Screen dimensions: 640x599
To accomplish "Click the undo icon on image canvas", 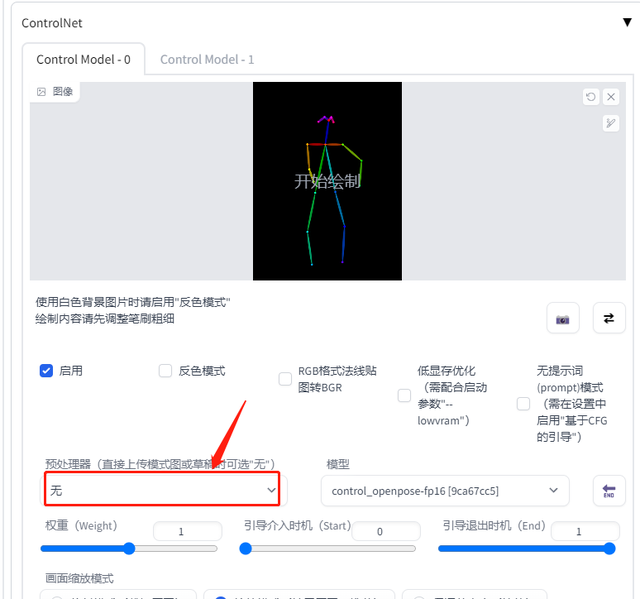I will [x=591, y=97].
